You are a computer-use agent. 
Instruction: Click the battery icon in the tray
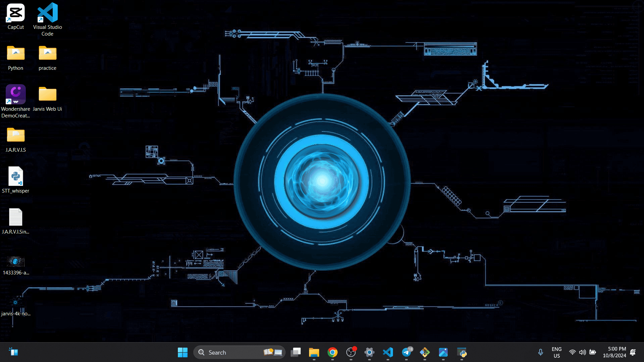[593, 352]
